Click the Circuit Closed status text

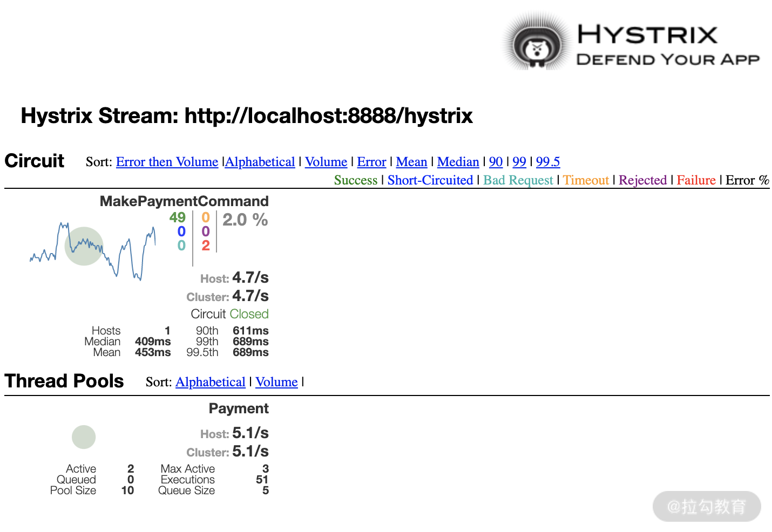coord(229,314)
